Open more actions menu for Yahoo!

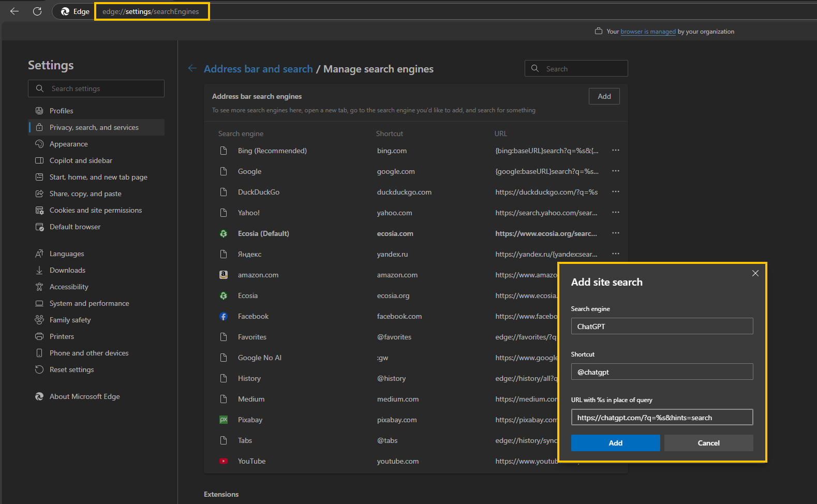616,213
